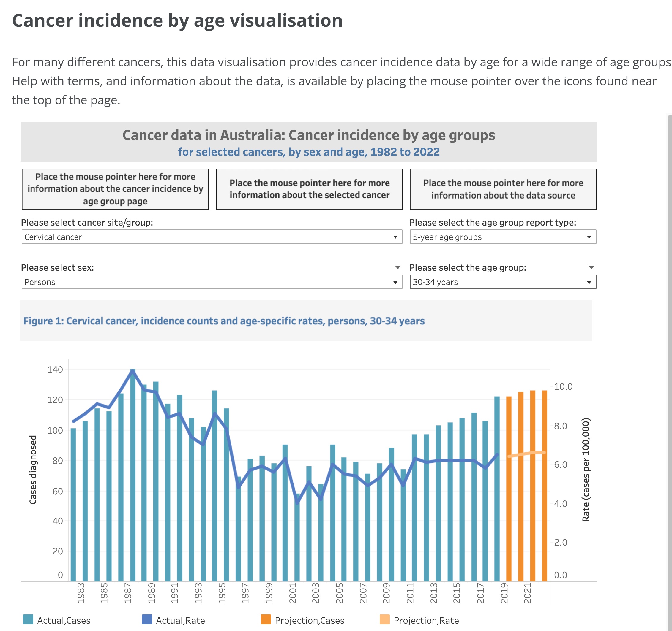The image size is (672, 631).
Task: Open the 30-34 years age group dropdown
Action: click(x=503, y=282)
